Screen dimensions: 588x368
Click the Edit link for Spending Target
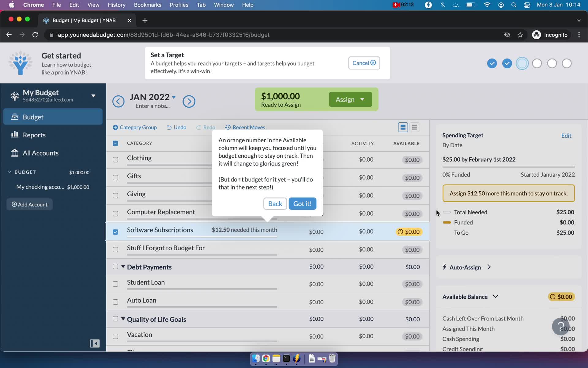(566, 135)
